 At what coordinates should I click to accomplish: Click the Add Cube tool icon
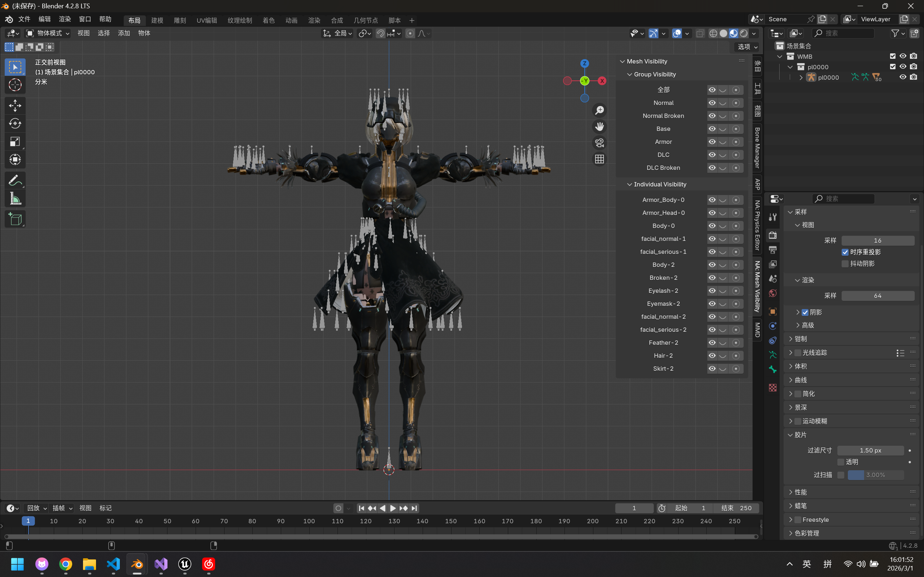(x=15, y=219)
